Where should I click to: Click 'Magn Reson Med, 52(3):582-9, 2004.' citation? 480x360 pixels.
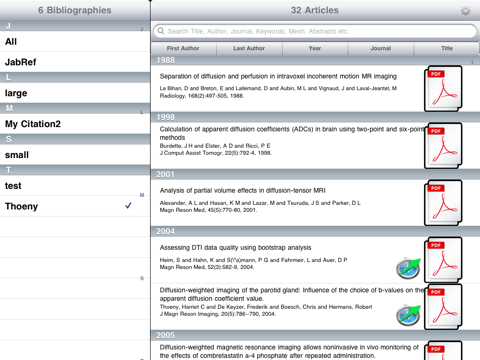[x=207, y=267]
